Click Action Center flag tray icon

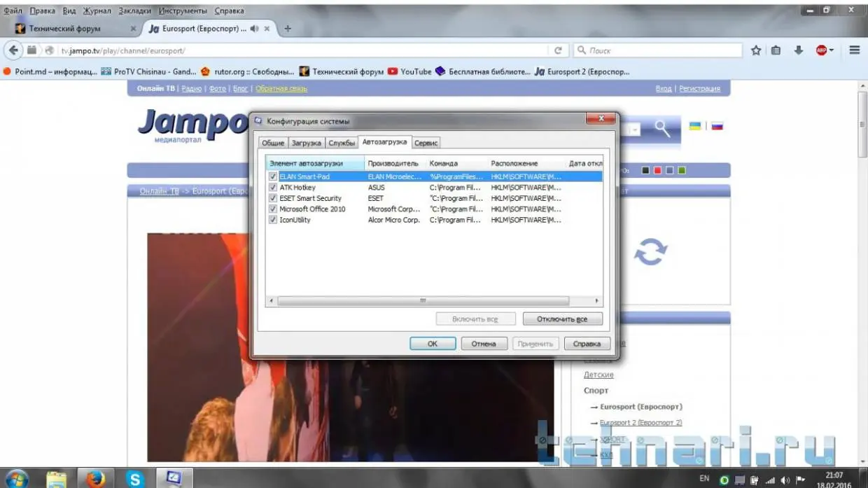pos(801,480)
